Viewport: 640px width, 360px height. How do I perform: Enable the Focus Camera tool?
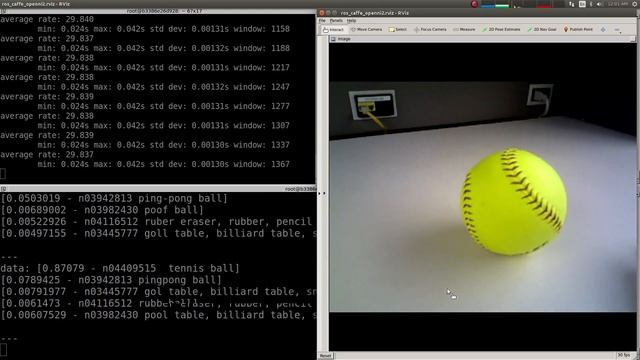click(430, 29)
